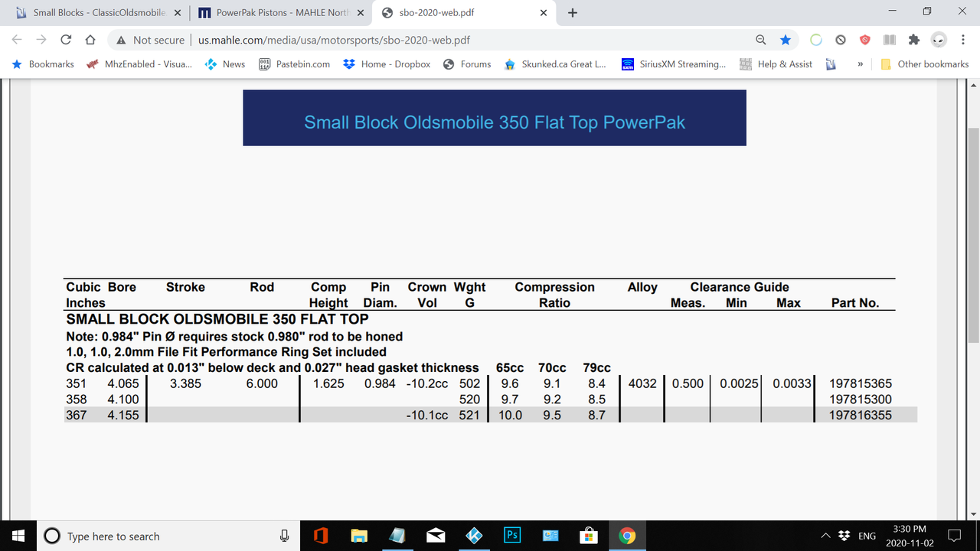Screen dimensions: 980x551
Task: Click the Not secure warning indicator
Action: 150,40
